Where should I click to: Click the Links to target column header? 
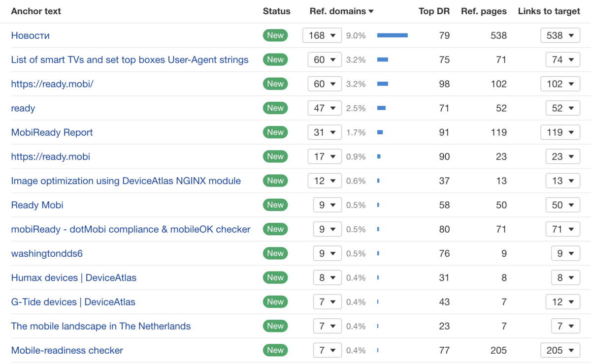(549, 11)
